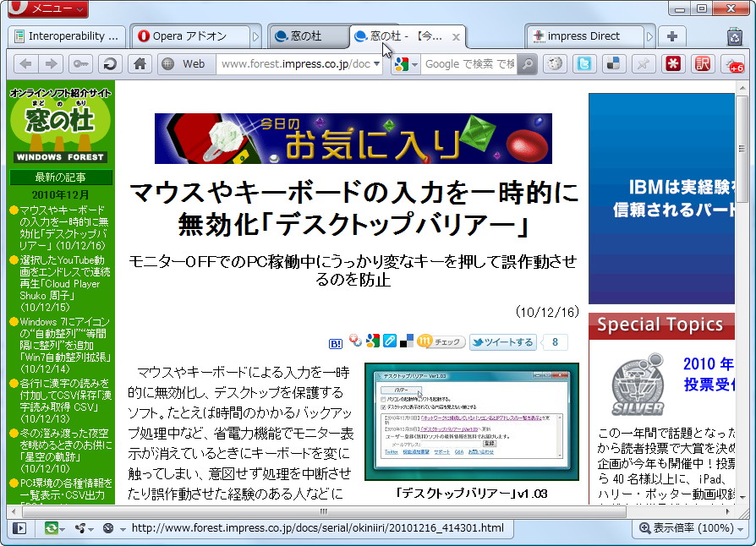Click the horizontal scrollbar right arrow
This screenshot has width=756, height=546.
728,511
